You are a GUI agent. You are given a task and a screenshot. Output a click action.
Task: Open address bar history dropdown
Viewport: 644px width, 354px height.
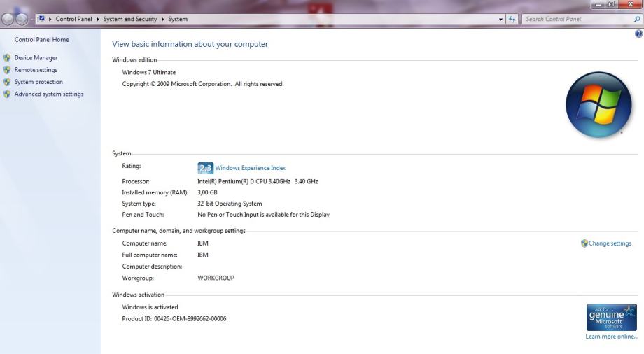[x=500, y=20]
